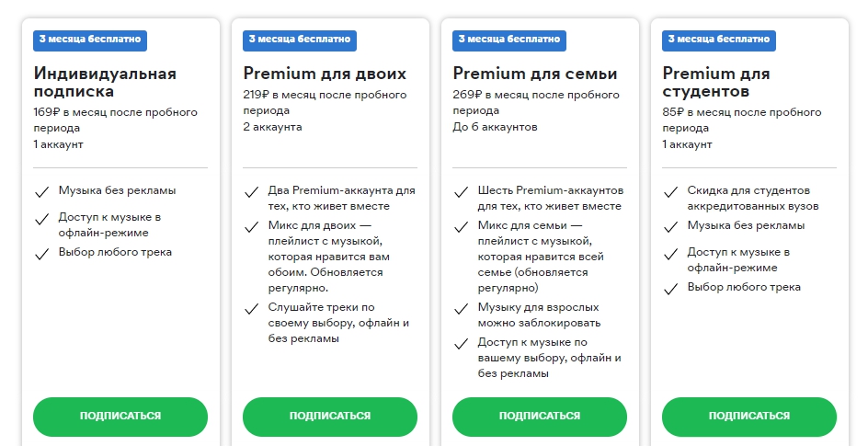The height and width of the screenshot is (446, 868).
Task: Click Подписаться under Premium для двоих
Action: coord(330,417)
